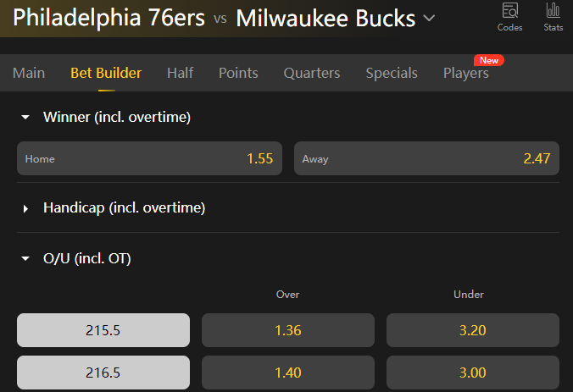Pick Home winner at odds 1.55
This screenshot has width=573, height=392.
coord(150,158)
